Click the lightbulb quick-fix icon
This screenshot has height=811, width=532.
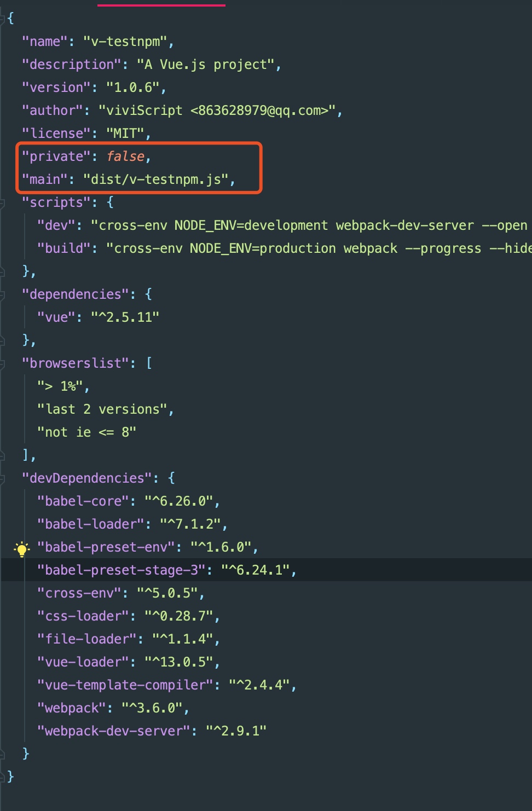(22, 548)
